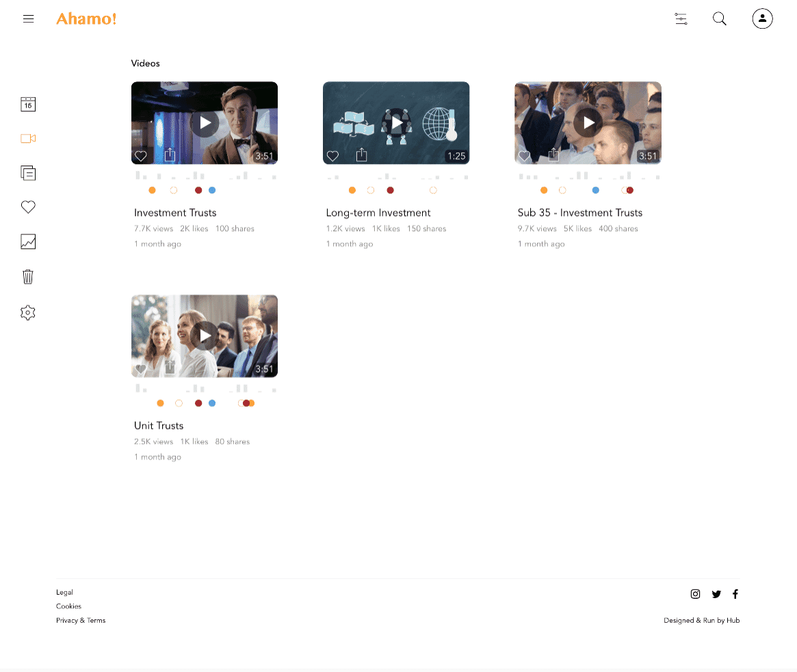Screen dimensions: 797x672
Task: Open the Instagram icon
Action: click(x=695, y=594)
